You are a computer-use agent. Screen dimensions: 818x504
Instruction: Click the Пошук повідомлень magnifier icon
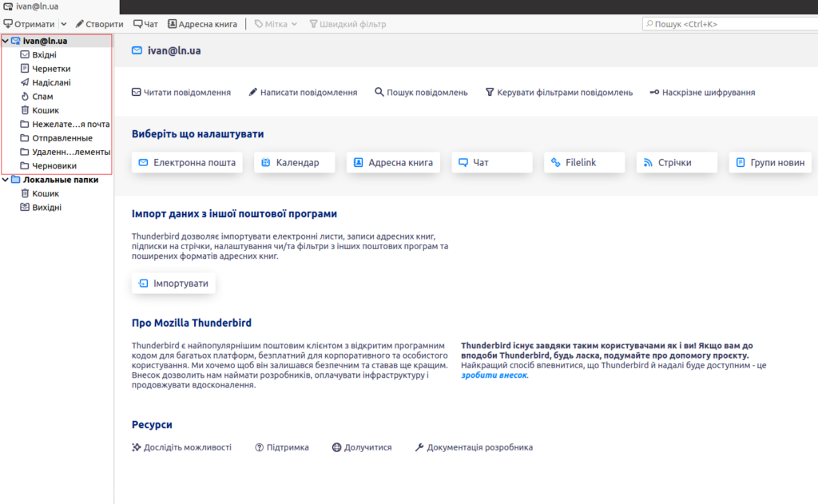379,93
